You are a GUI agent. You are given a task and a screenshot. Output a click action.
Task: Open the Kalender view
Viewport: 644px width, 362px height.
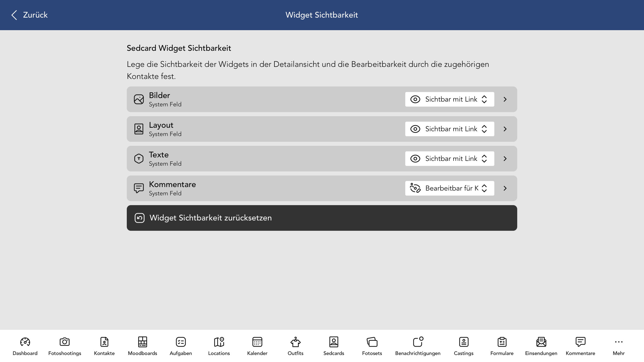point(257,346)
